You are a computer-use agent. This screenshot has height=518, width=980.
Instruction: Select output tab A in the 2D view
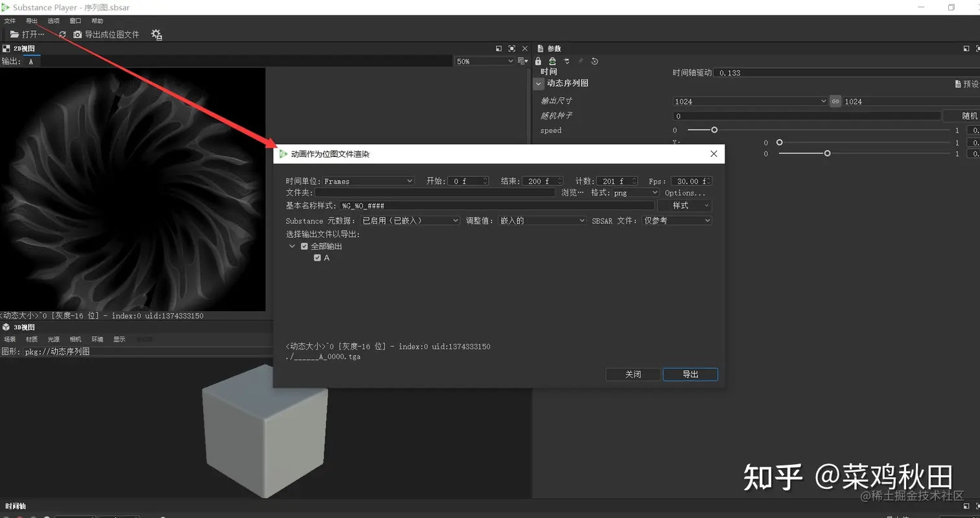coord(30,62)
